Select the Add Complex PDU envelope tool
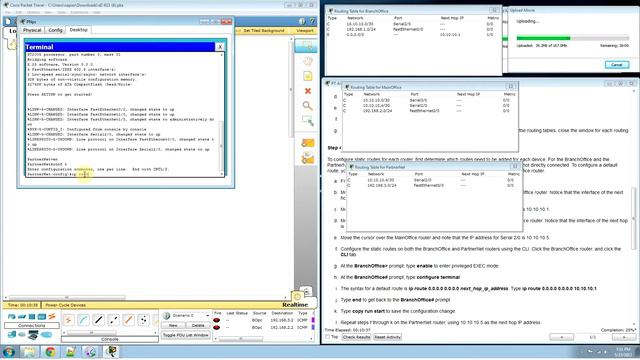The width and height of the screenshot is (640, 360). pyautogui.click(x=308, y=158)
